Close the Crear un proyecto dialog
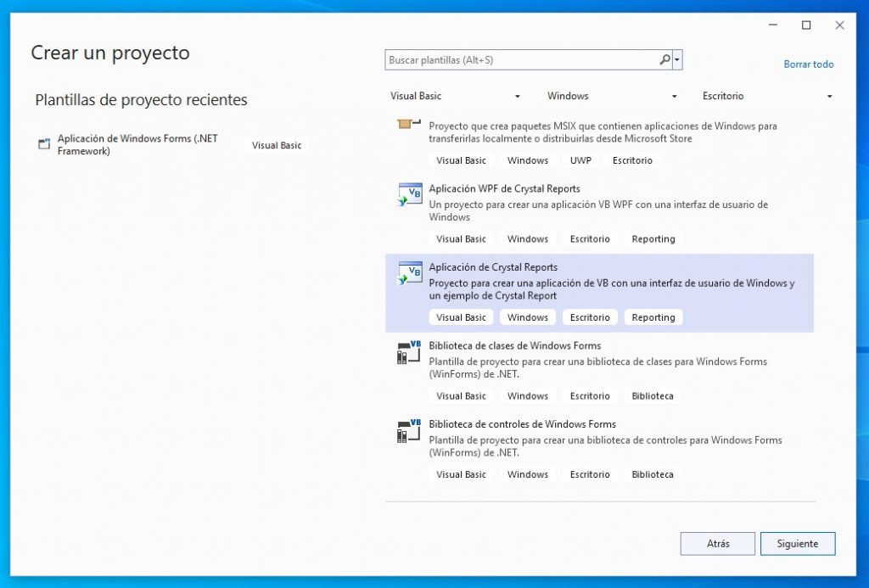 pos(839,25)
